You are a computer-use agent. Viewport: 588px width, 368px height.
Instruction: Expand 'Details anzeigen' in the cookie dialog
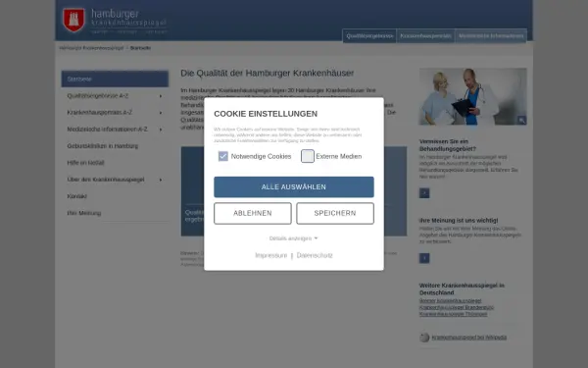click(x=293, y=238)
